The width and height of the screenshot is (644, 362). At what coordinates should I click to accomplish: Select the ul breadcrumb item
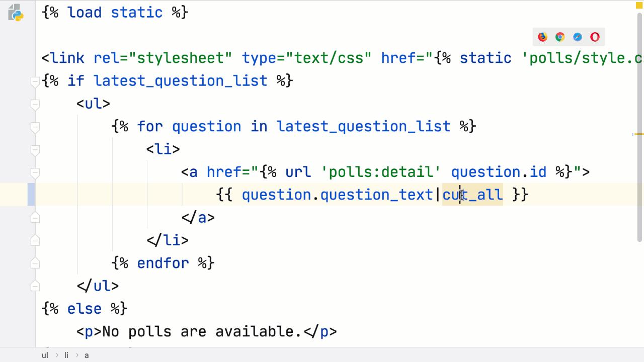tap(45, 355)
